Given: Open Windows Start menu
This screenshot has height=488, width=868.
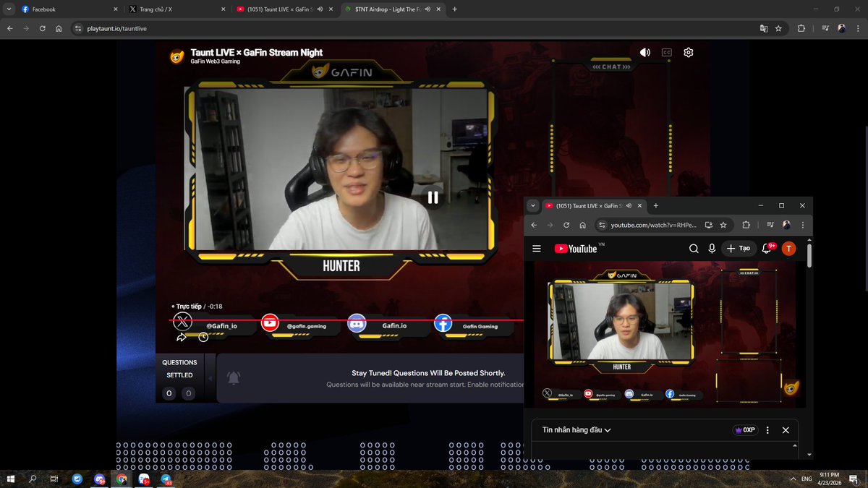Looking at the screenshot, I should click(x=11, y=479).
